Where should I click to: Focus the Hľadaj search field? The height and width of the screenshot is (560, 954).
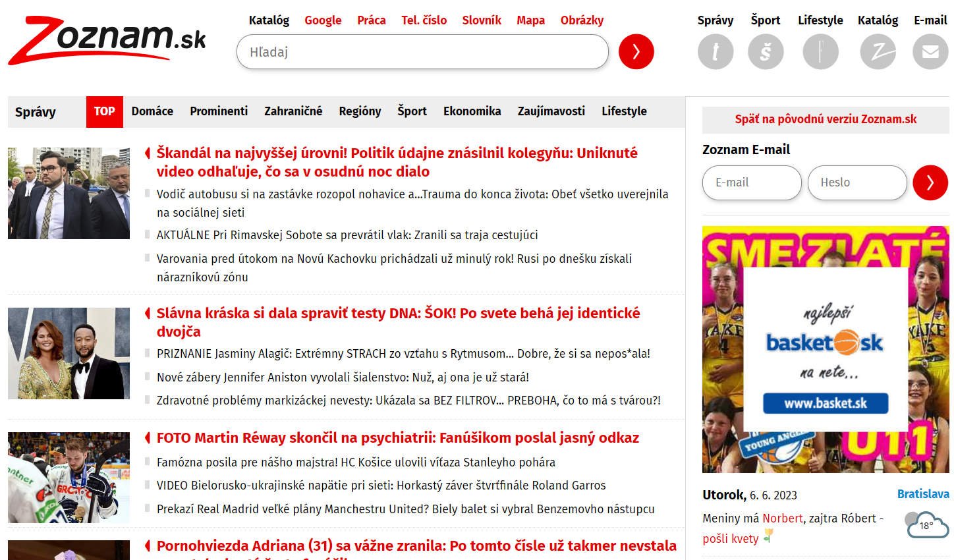coord(422,52)
